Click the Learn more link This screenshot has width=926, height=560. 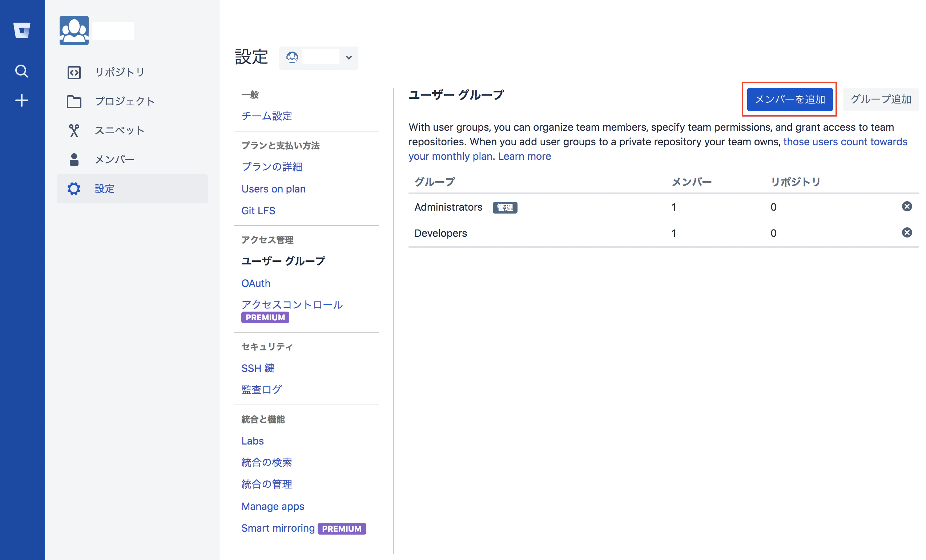pos(524,156)
